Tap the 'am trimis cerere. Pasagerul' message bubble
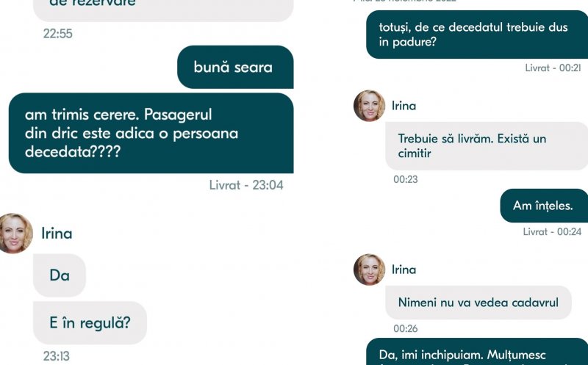 coord(151,133)
